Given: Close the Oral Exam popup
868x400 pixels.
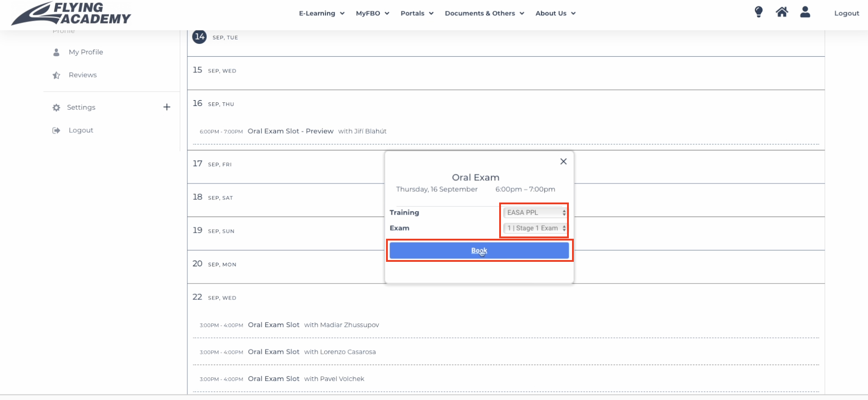Looking at the screenshot, I should pyautogui.click(x=563, y=161).
